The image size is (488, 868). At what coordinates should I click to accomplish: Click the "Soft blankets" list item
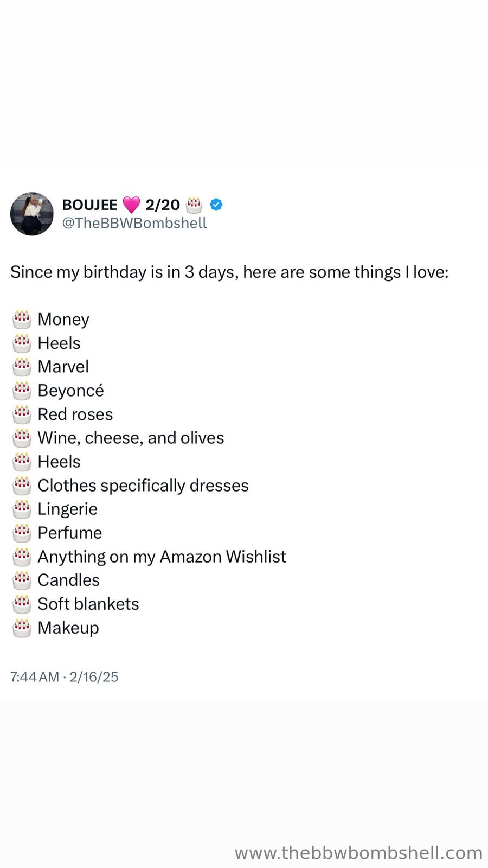[x=88, y=604]
